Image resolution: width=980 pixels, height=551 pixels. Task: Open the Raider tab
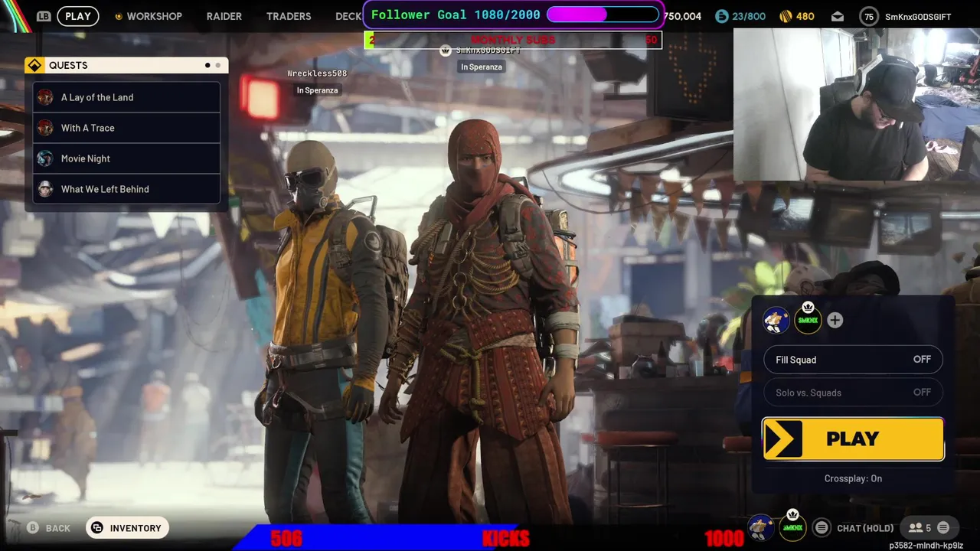224,16
